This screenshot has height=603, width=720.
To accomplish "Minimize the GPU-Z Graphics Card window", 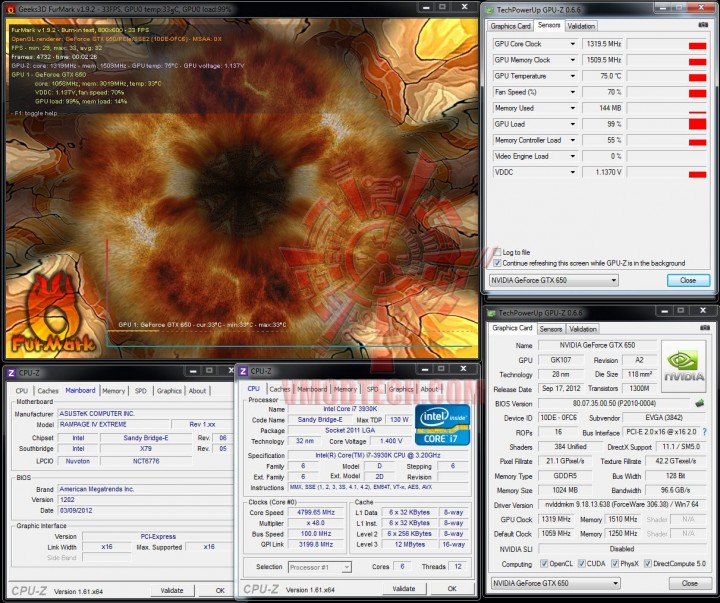I will [664, 311].
